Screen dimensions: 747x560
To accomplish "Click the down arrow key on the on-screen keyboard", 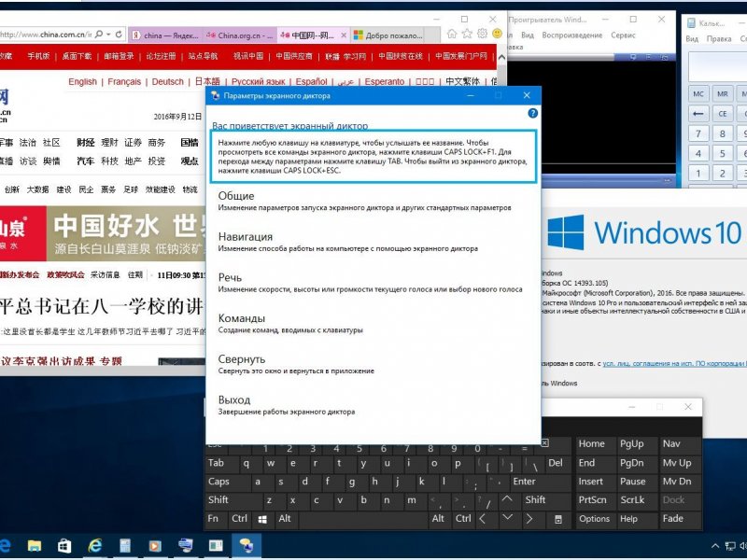I will pos(507,518).
